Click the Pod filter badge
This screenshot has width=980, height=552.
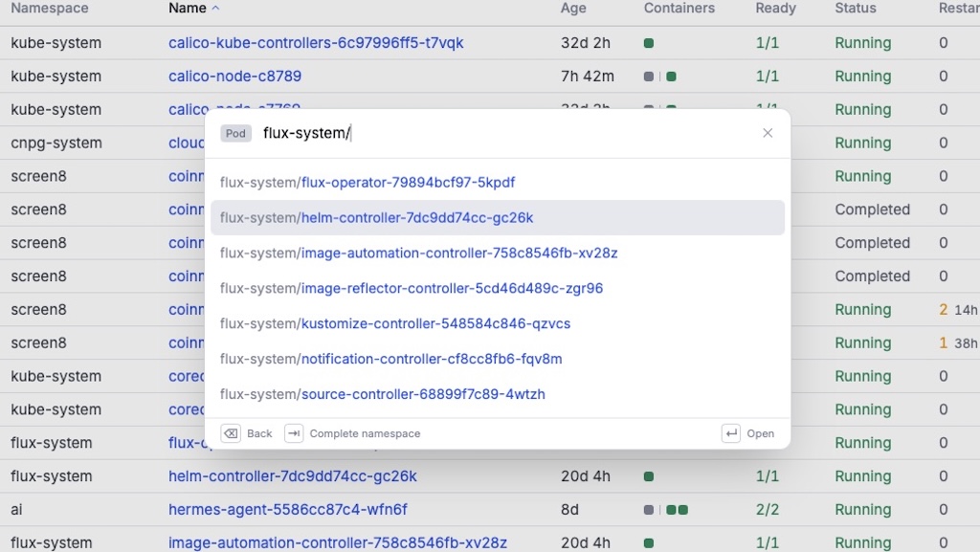click(x=235, y=133)
